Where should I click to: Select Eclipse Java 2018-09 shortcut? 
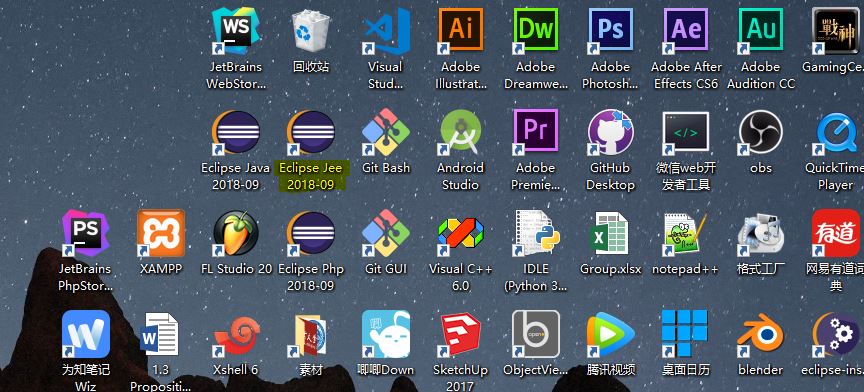236,132
